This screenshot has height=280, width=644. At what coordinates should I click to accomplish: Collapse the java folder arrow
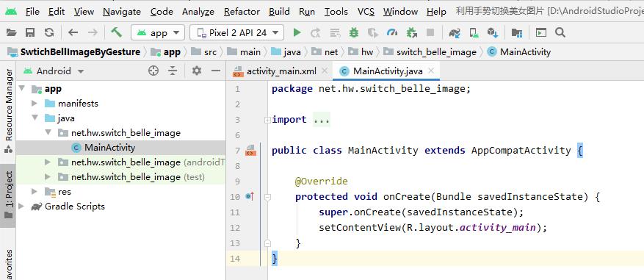35,118
